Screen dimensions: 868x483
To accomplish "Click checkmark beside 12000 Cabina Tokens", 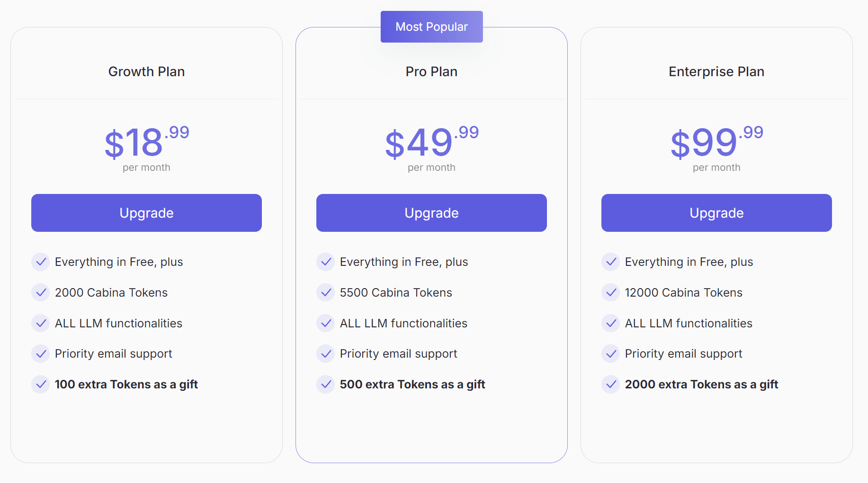I will 611,292.
